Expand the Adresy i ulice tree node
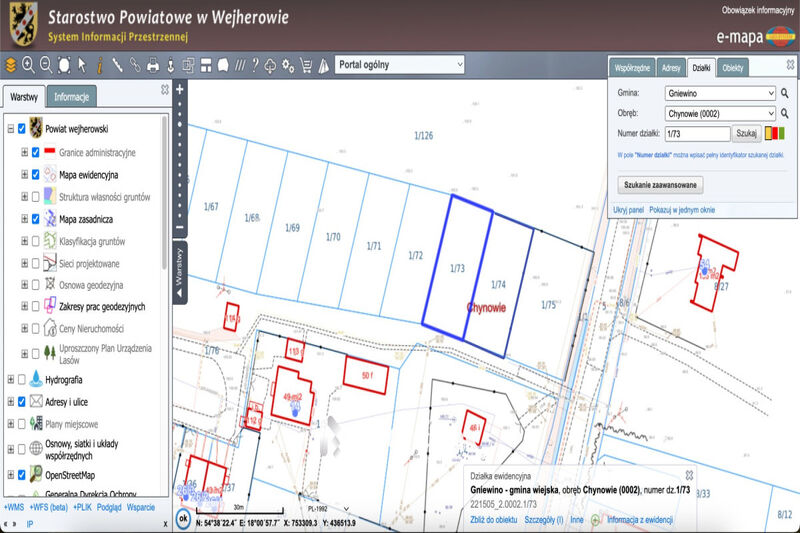This screenshot has height=533, width=800. coord(10,402)
